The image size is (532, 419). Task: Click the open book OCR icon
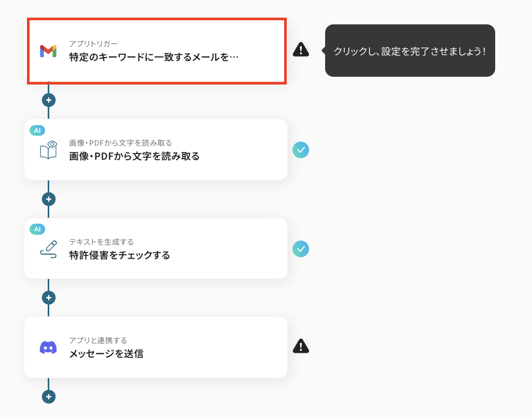pyautogui.click(x=49, y=150)
